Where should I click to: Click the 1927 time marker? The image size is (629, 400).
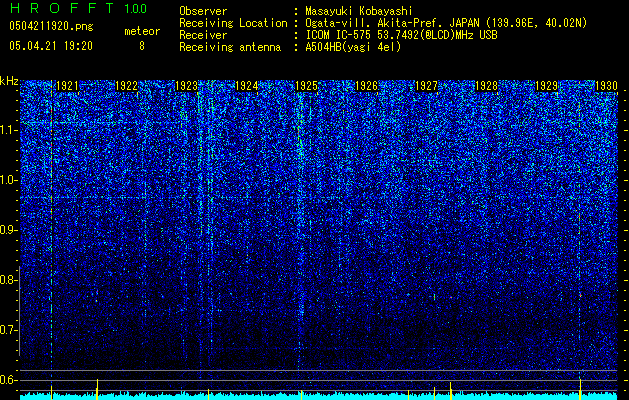pos(426,86)
